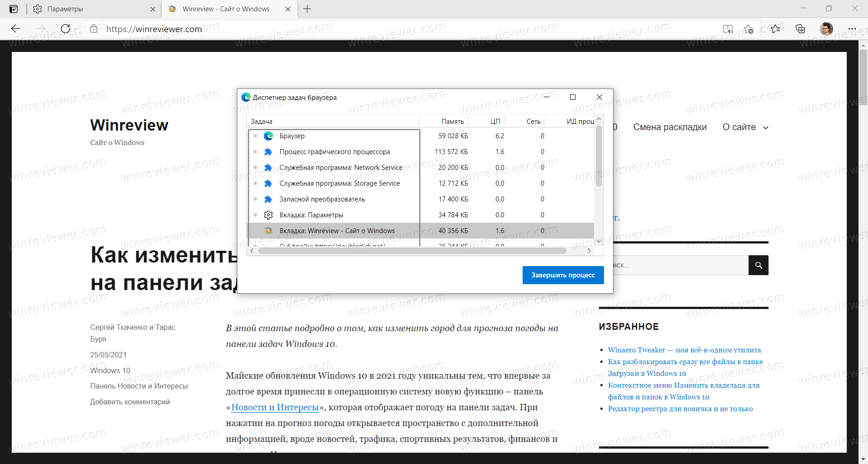Open Winaero Tweaker favorites link
The width and height of the screenshot is (868, 464).
684,350
